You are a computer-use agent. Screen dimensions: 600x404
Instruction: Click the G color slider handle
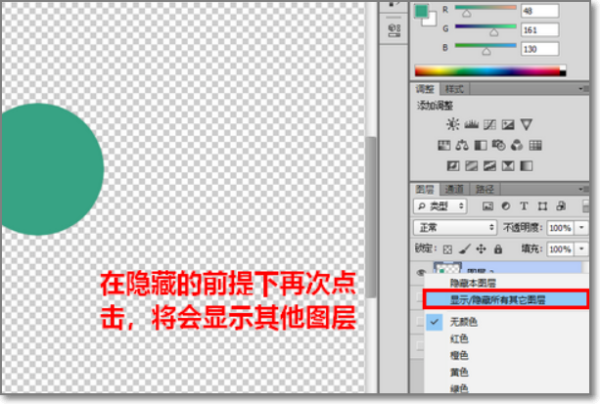point(494,33)
